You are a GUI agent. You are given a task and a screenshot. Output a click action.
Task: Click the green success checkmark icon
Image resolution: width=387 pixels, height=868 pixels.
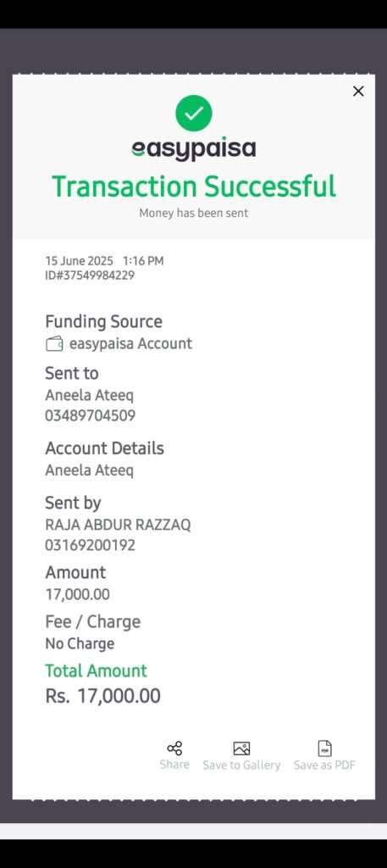click(x=193, y=113)
